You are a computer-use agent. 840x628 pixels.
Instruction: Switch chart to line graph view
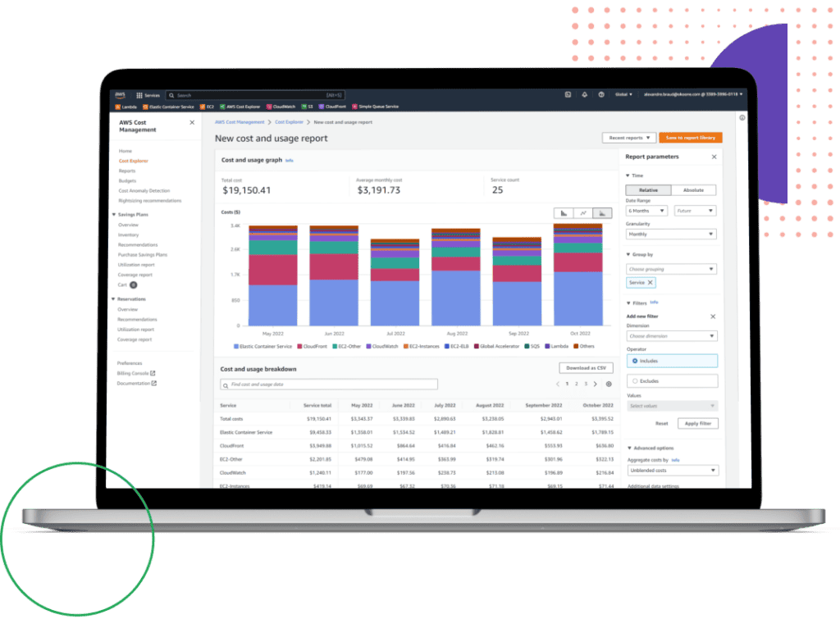(x=583, y=213)
